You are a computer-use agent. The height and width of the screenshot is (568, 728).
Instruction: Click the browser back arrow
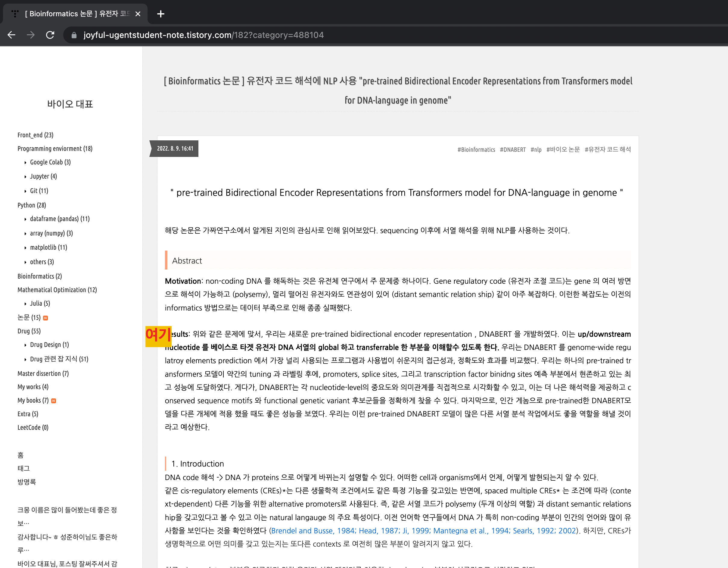pos(12,35)
